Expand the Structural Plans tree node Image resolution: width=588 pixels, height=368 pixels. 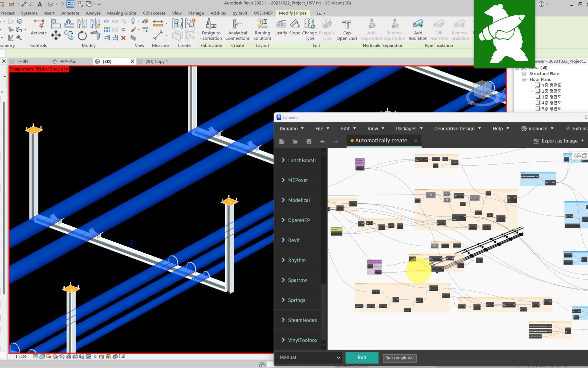click(x=524, y=73)
